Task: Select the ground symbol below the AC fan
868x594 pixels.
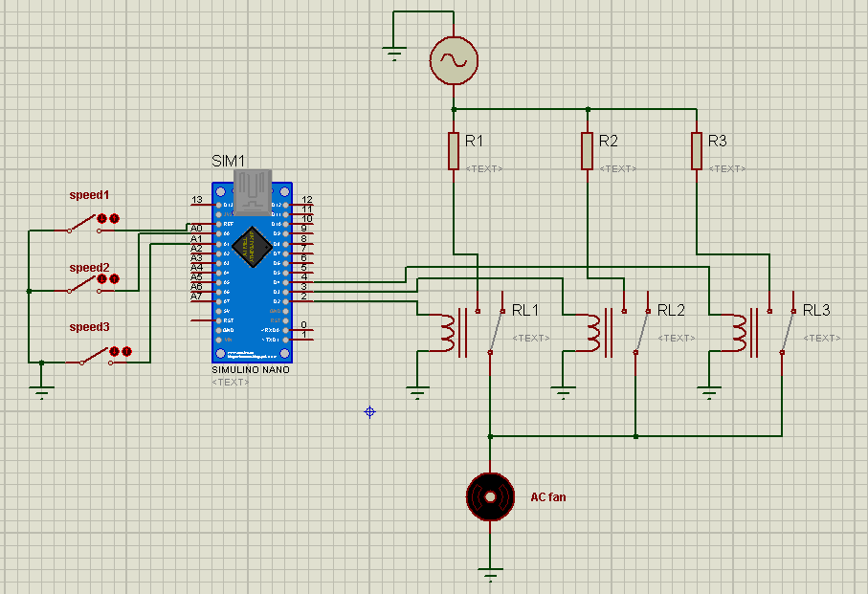Action: tap(490, 575)
